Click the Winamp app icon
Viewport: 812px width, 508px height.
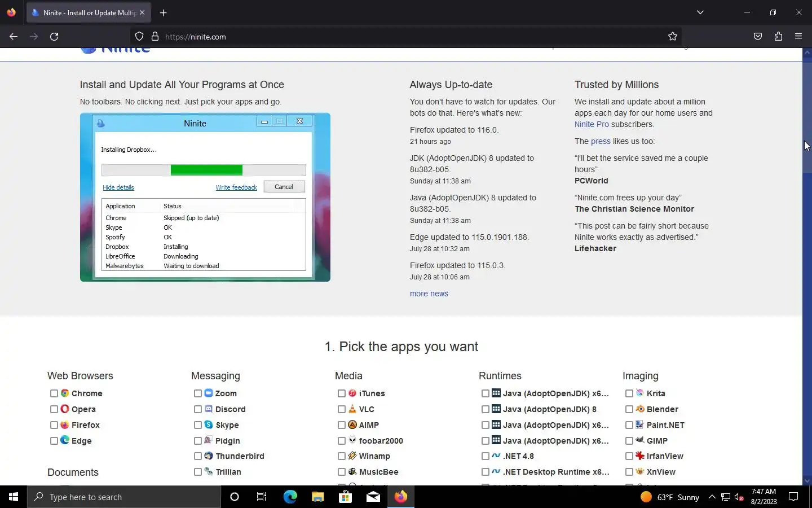(352, 456)
